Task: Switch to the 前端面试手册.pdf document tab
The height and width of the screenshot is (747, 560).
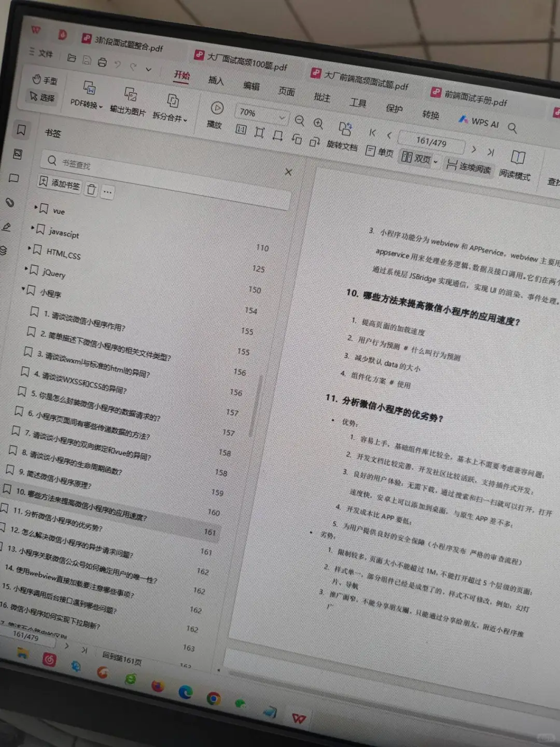Action: [x=476, y=101]
